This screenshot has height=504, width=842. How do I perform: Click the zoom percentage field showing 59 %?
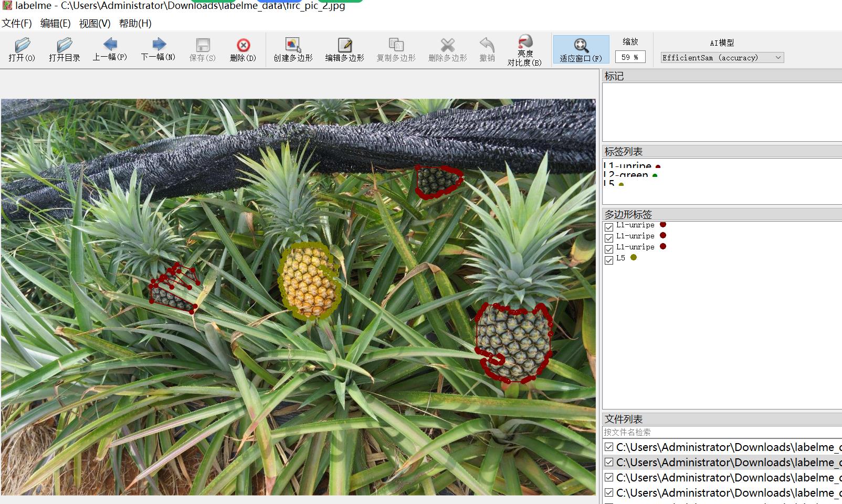pyautogui.click(x=630, y=57)
